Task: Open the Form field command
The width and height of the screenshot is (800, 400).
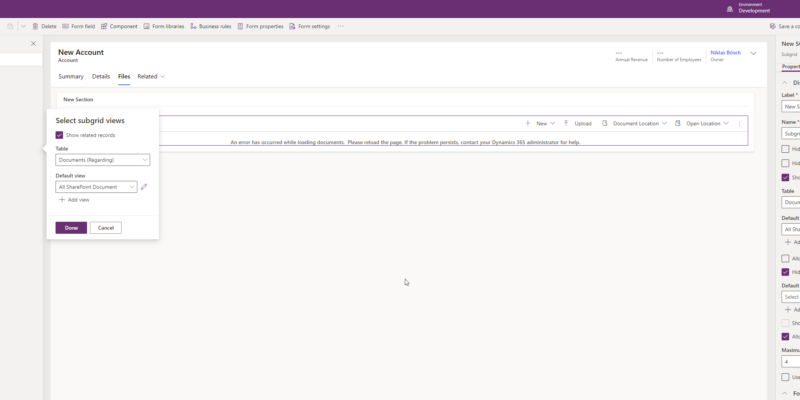Action: tap(79, 26)
